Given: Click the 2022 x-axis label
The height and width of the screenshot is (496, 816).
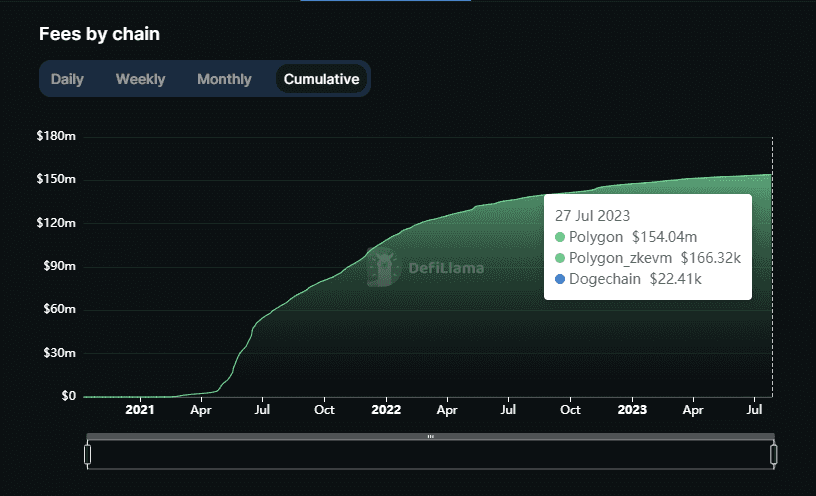Looking at the screenshot, I should [386, 409].
